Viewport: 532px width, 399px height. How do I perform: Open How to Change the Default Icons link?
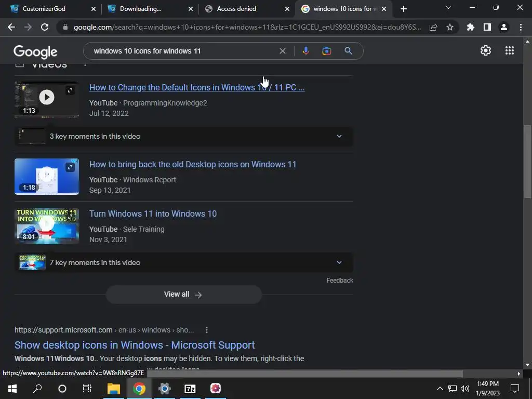tap(197, 87)
